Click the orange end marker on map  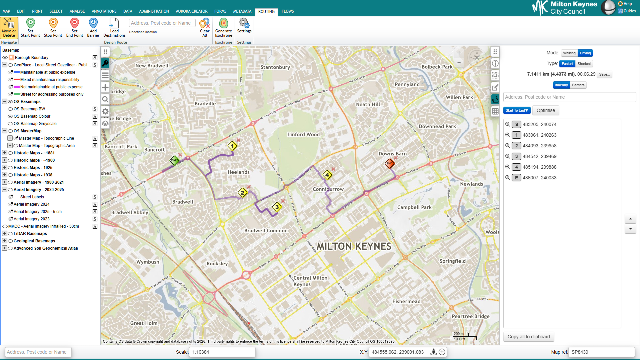coord(390,164)
